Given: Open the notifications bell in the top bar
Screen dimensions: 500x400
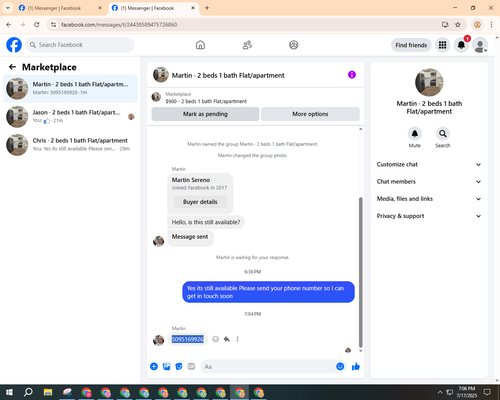Looking at the screenshot, I should [x=461, y=45].
